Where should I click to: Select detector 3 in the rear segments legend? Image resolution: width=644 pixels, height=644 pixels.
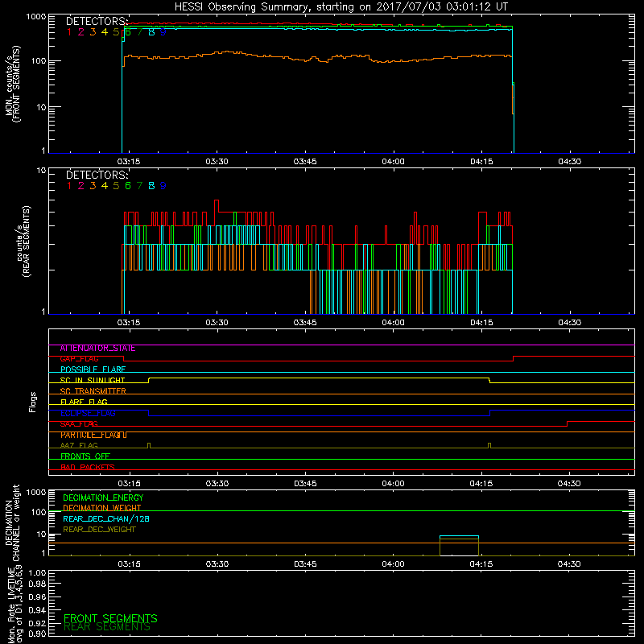pyautogui.click(x=93, y=186)
